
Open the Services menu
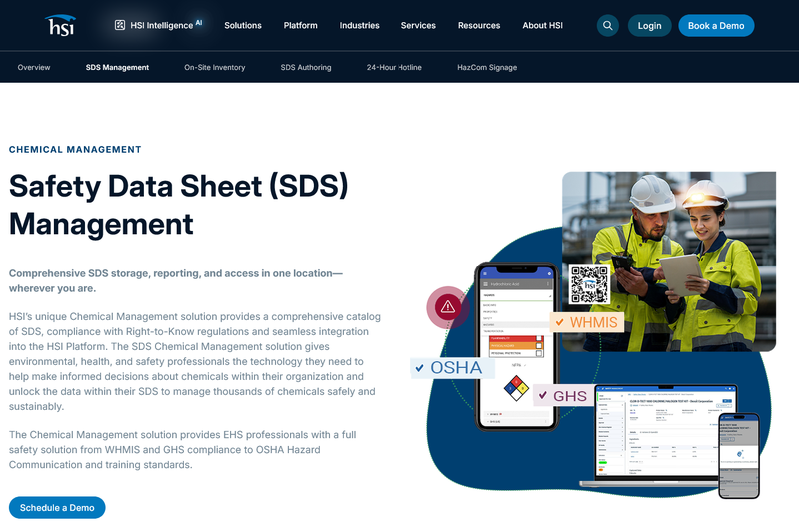(418, 26)
